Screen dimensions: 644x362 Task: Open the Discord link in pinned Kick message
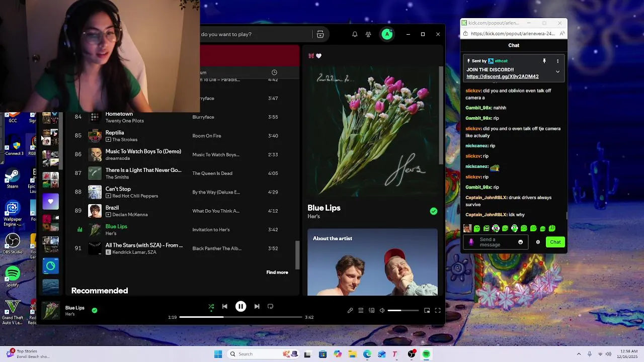[502, 76]
